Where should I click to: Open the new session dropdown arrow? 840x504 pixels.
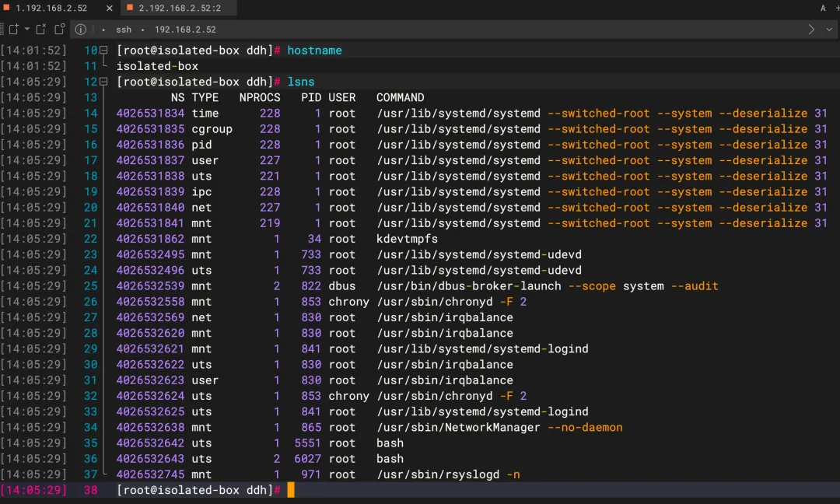point(26,30)
